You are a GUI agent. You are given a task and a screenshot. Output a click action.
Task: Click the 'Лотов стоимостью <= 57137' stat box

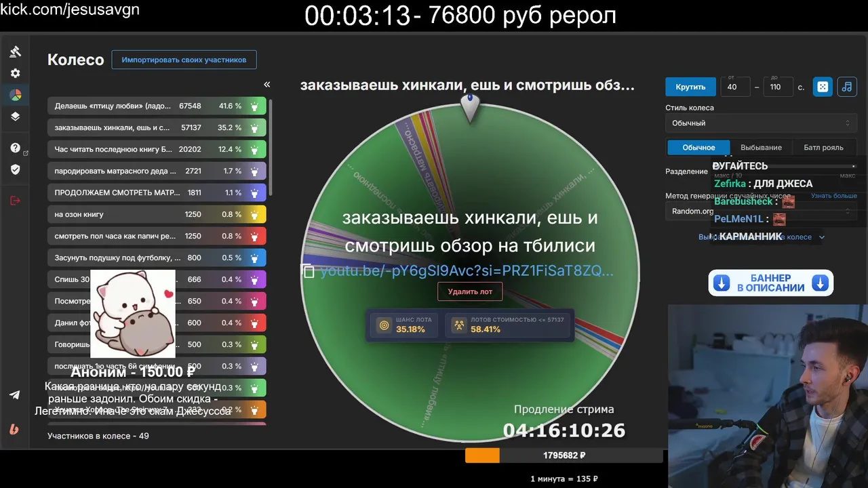tap(508, 325)
